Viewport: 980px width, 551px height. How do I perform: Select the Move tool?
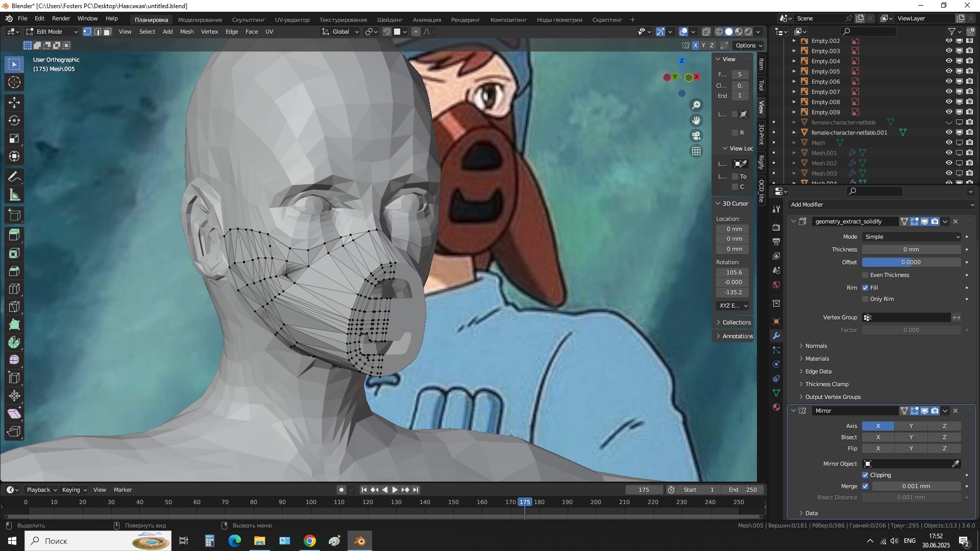[x=14, y=102]
